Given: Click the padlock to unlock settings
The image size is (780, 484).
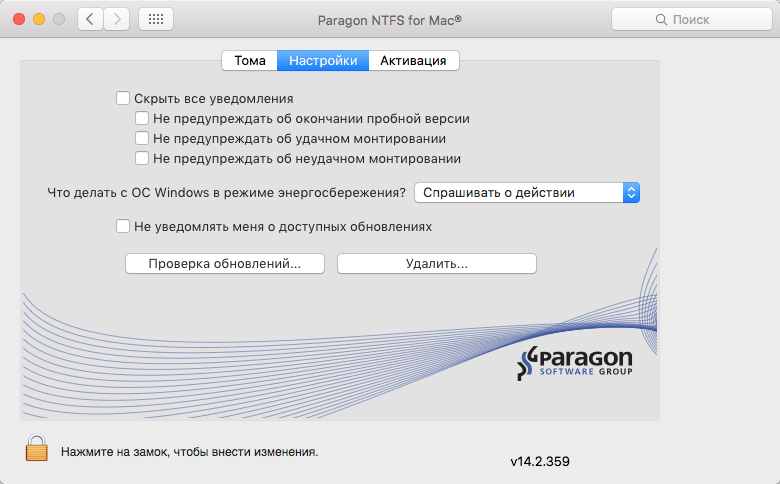Looking at the screenshot, I should 37,448.
